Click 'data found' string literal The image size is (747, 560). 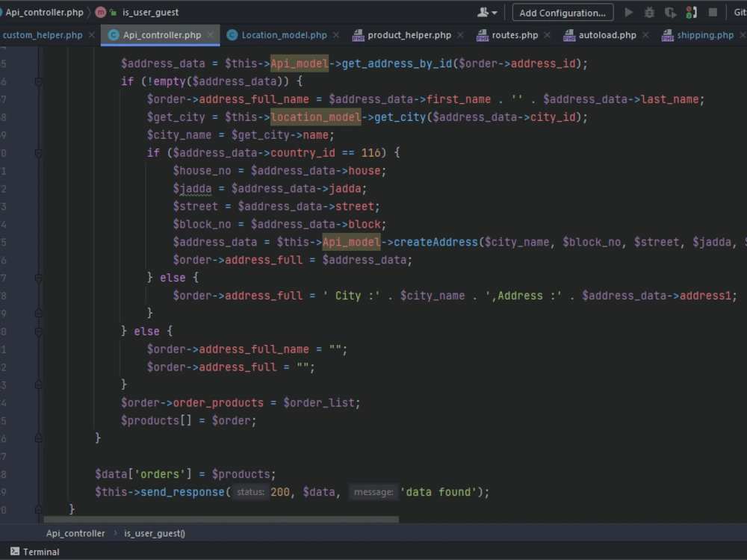438,492
